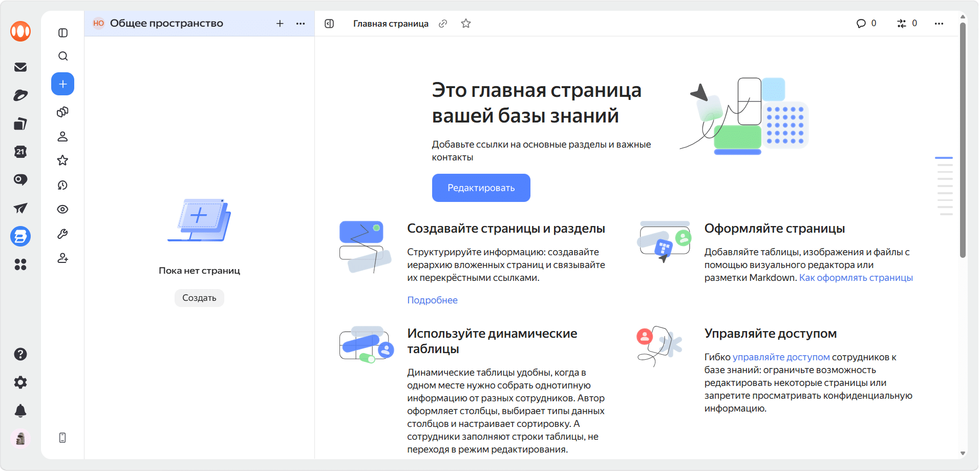Screen dimensions: 980x471
Task: Open Settings via the gear icon
Action: [20, 382]
